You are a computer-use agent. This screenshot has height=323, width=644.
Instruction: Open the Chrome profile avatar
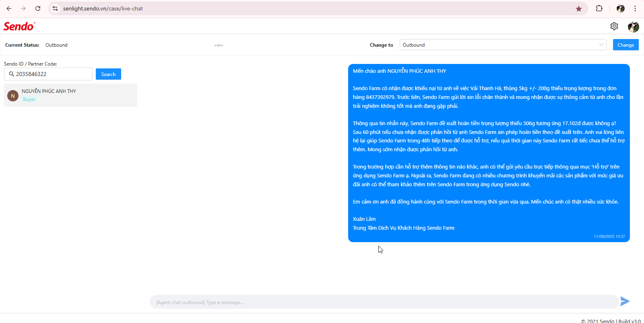(x=621, y=8)
